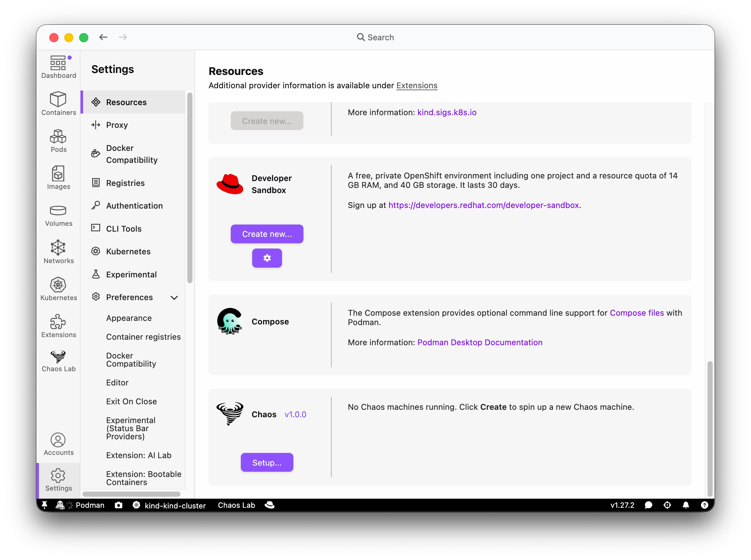Open Docker Compatibility under Preferences

point(131,360)
